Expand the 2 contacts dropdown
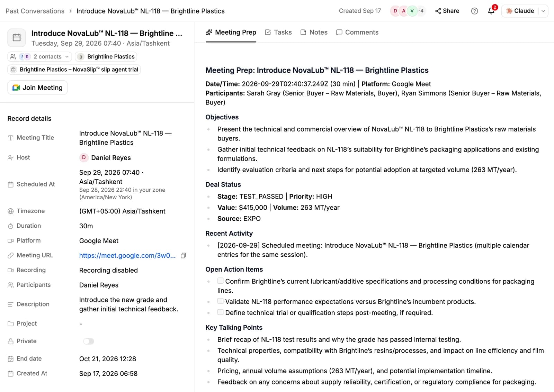The image size is (554, 392). tap(39, 57)
